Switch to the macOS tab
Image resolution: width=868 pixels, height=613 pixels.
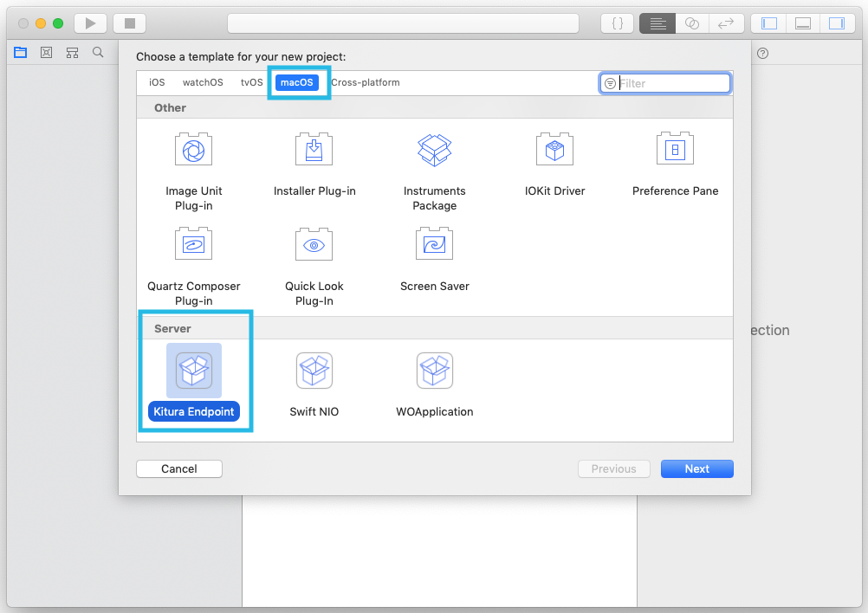click(297, 82)
